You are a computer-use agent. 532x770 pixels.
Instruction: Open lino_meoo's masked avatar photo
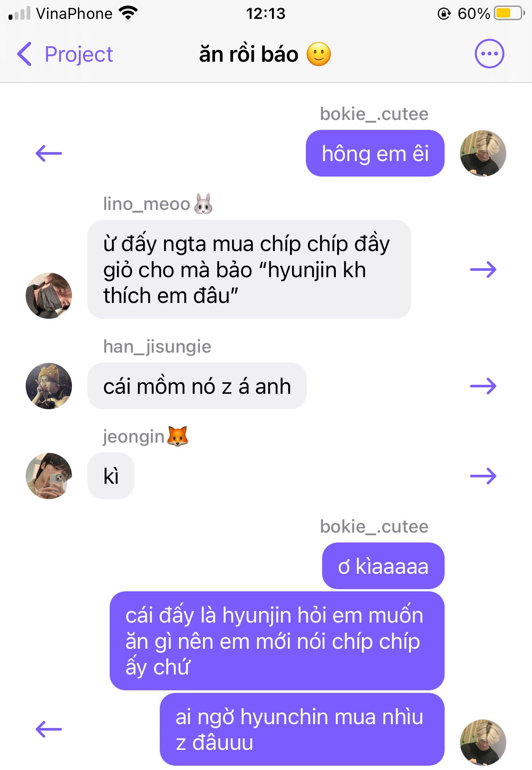[49, 295]
